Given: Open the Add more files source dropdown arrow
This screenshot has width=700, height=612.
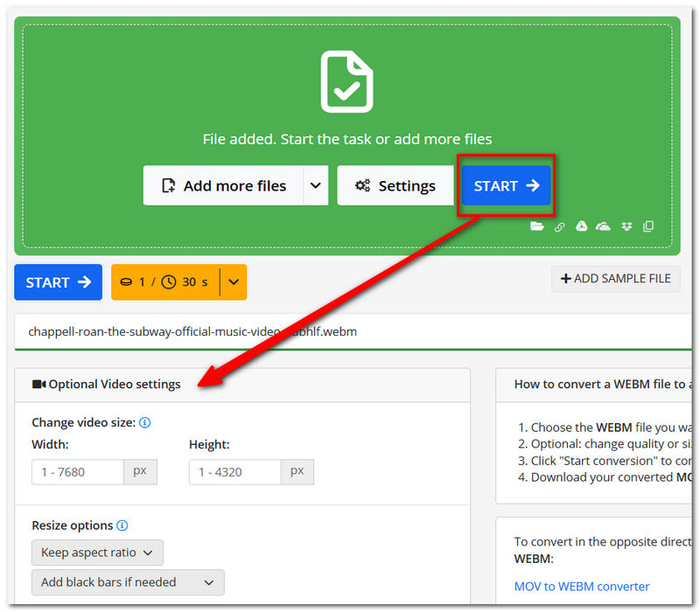Looking at the screenshot, I should point(316,185).
